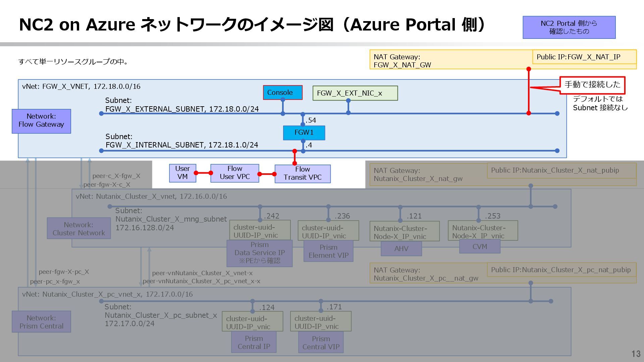Click cluster-uuid vnic box under .171
The image size is (644, 362).
click(321, 322)
